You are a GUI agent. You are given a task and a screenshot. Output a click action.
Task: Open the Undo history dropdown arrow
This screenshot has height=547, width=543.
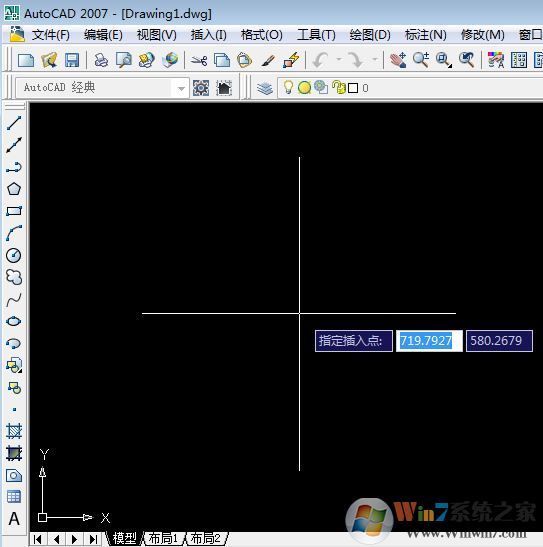pyautogui.click(x=339, y=60)
